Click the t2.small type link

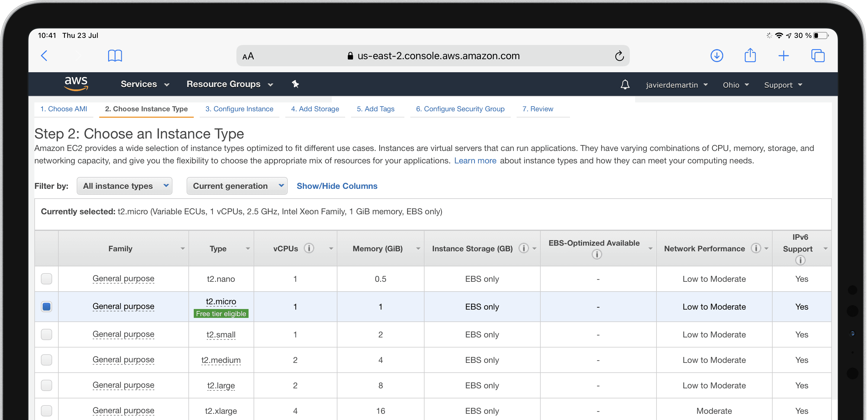pos(221,334)
